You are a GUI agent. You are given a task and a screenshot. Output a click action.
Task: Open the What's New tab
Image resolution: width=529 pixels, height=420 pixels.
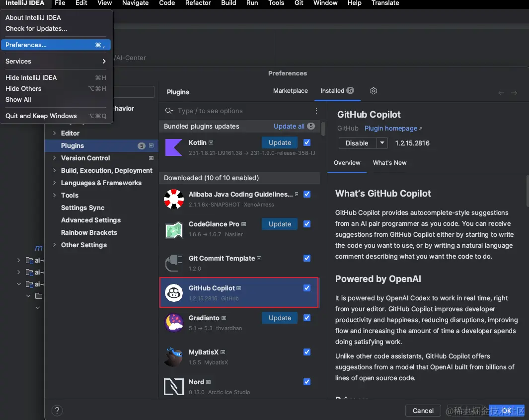389,162
